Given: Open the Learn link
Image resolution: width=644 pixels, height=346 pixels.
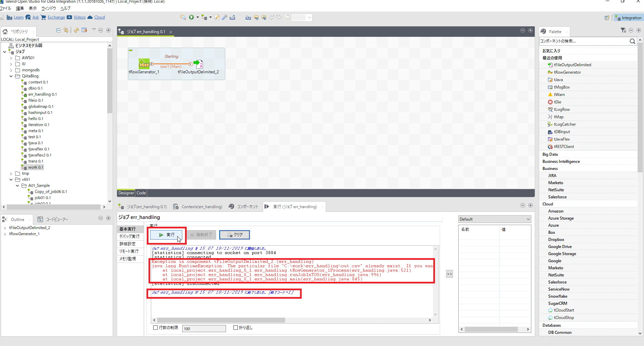Looking at the screenshot, I should tap(19, 17).
